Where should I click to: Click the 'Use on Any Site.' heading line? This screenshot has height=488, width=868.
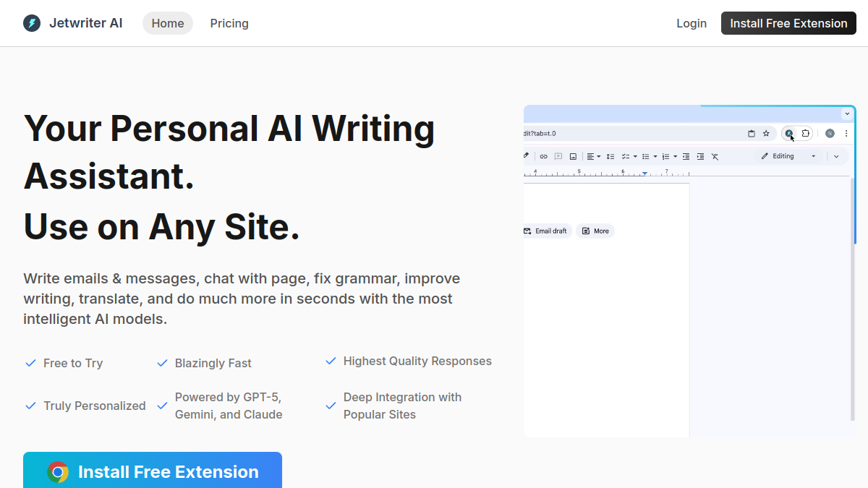point(162,227)
